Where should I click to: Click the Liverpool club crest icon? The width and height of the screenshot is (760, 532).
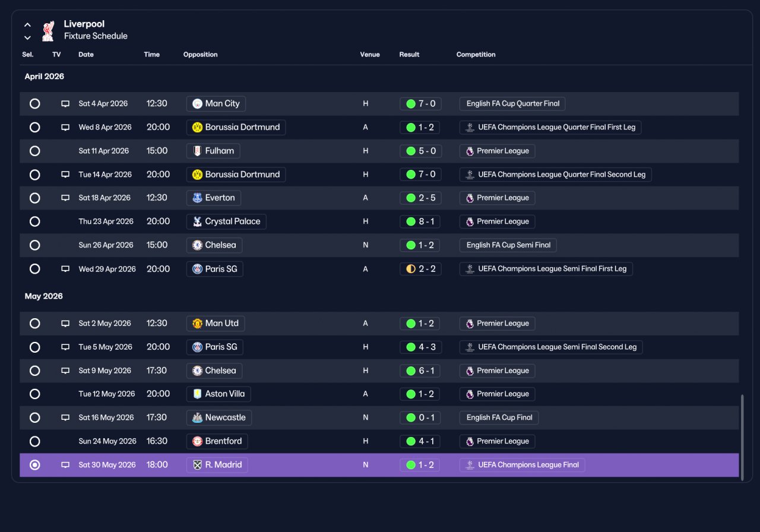[48, 31]
